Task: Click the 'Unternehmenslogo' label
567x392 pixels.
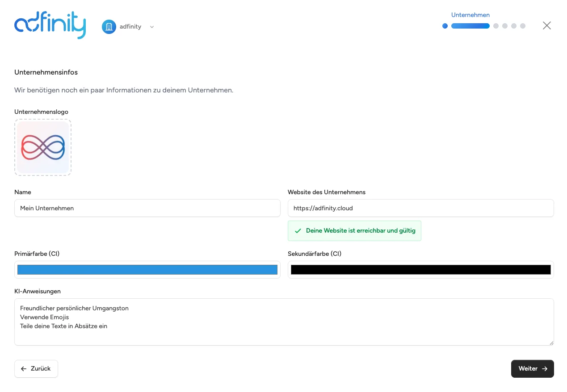Action: [41, 112]
